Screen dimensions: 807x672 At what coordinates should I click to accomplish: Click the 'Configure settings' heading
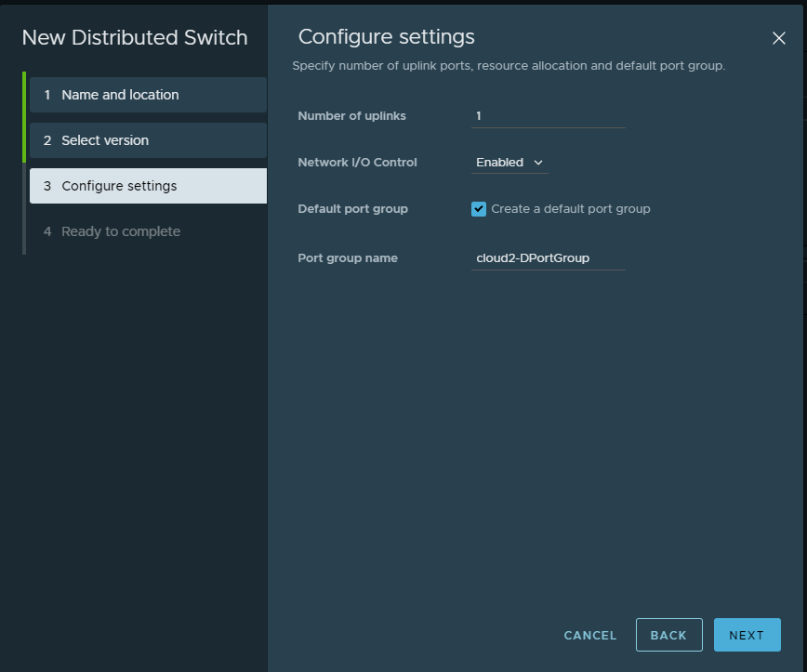pos(386,37)
